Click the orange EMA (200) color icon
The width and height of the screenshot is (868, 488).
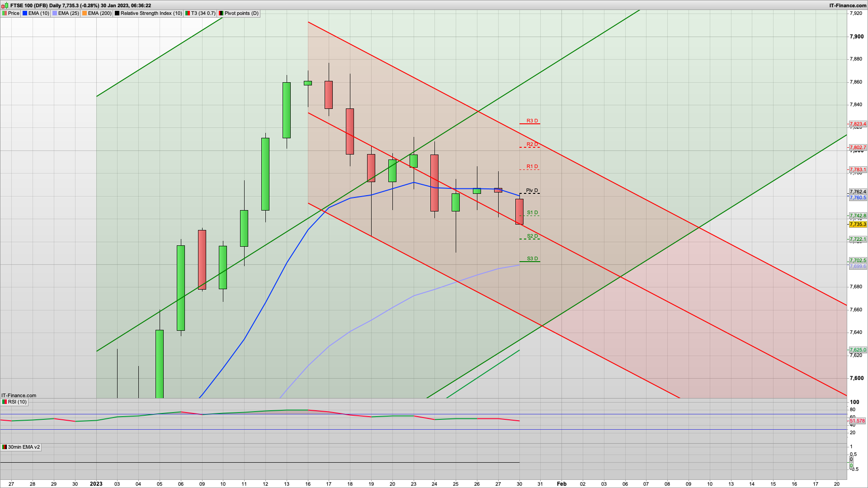85,13
